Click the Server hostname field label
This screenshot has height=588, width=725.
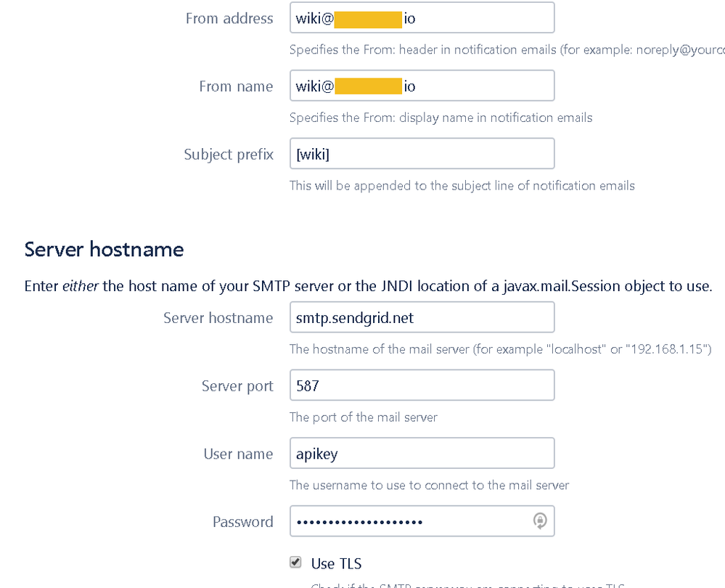218,318
